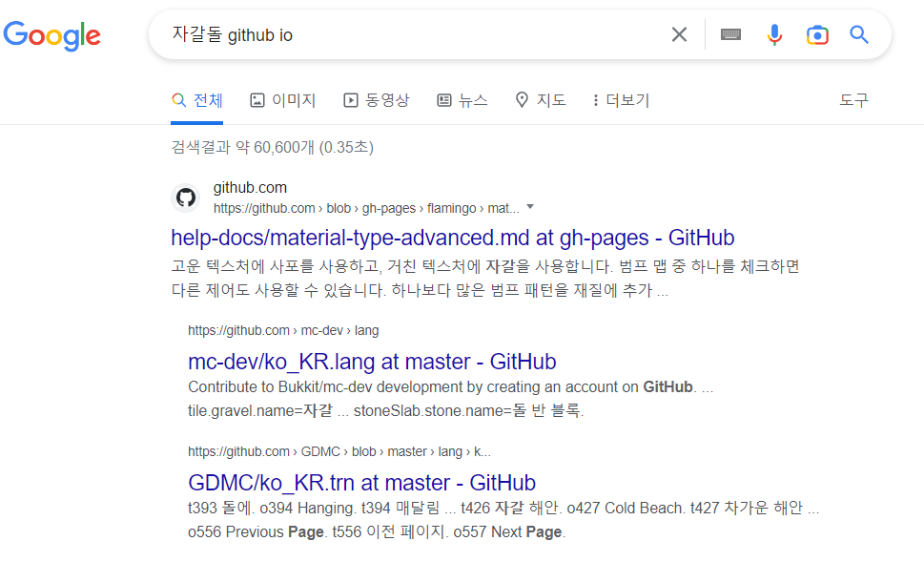The width and height of the screenshot is (924, 562).
Task: Open the 더보기 more options menu
Action: point(621,100)
